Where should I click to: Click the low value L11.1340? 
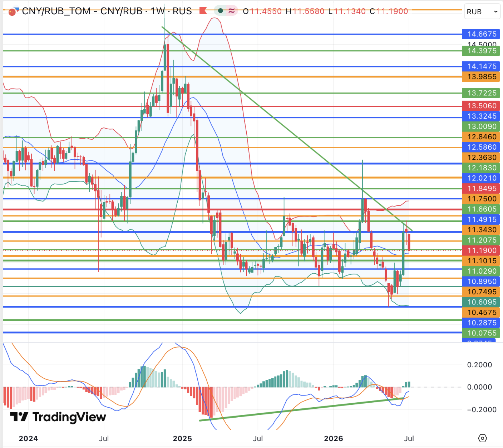(347, 11)
